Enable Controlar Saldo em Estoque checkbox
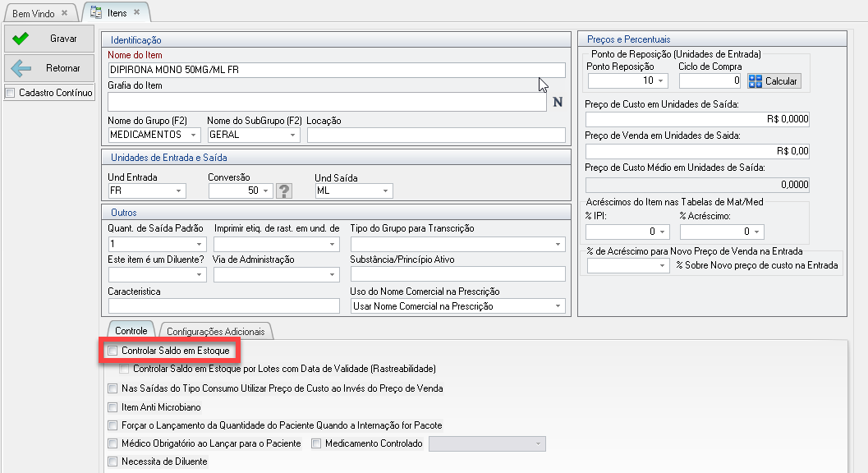The image size is (868, 473). pyautogui.click(x=113, y=351)
